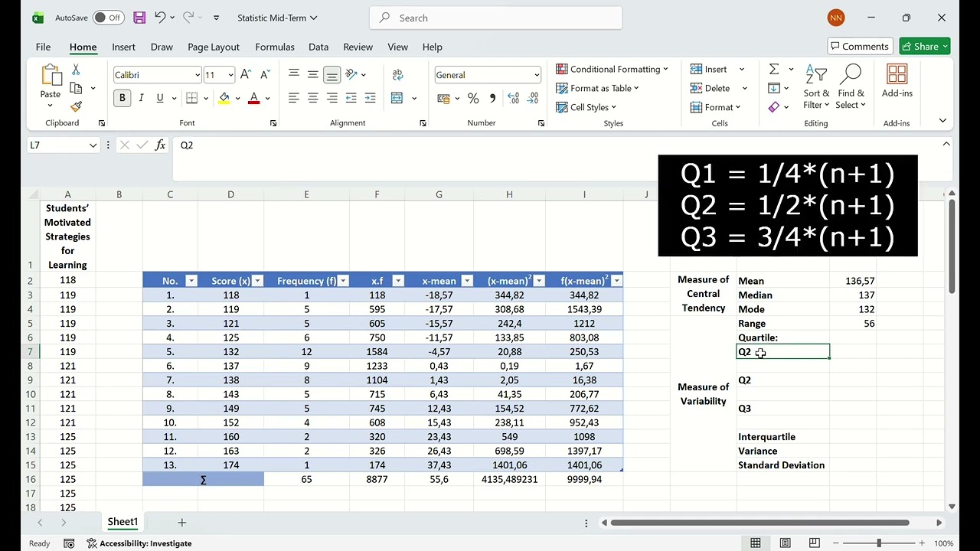Open the File menu
Image resolution: width=980 pixels, height=551 pixels.
[43, 47]
